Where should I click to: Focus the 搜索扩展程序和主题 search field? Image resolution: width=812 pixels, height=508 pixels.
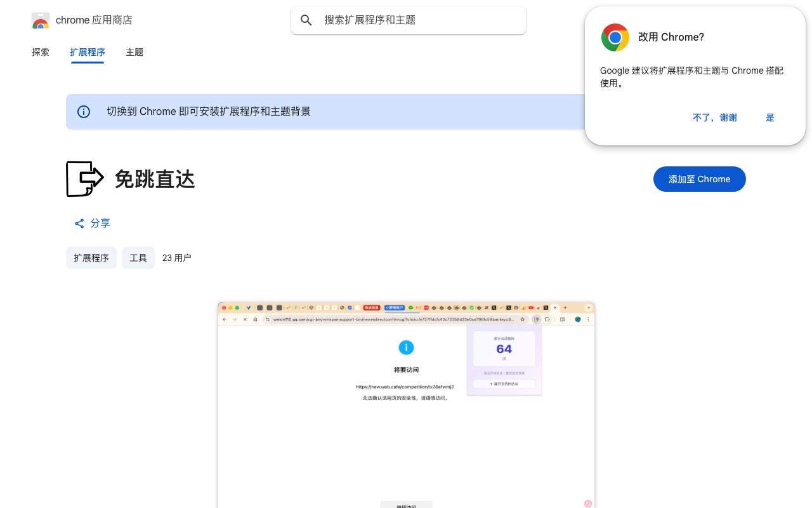pos(409,20)
